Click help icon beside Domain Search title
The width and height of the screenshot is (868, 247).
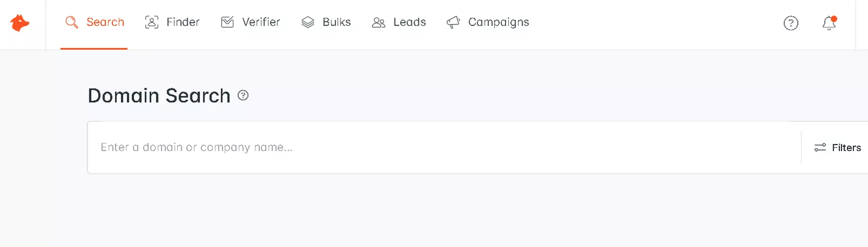pos(243,95)
